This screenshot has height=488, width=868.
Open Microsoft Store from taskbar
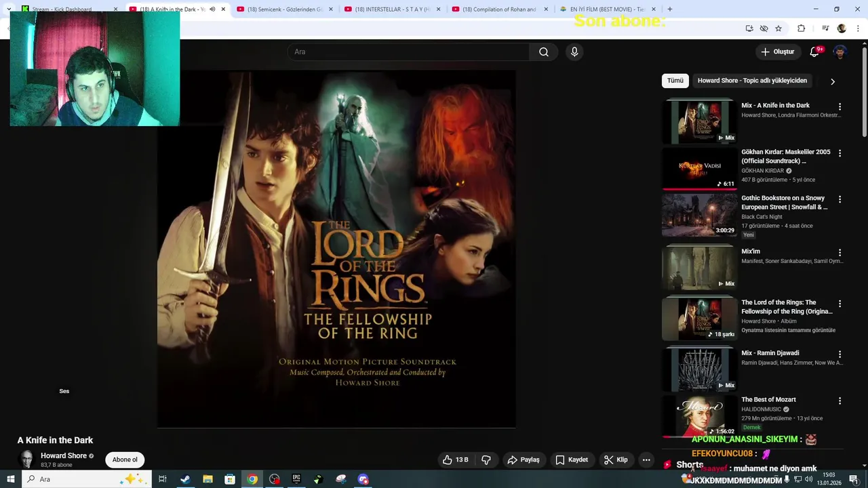click(230, 479)
